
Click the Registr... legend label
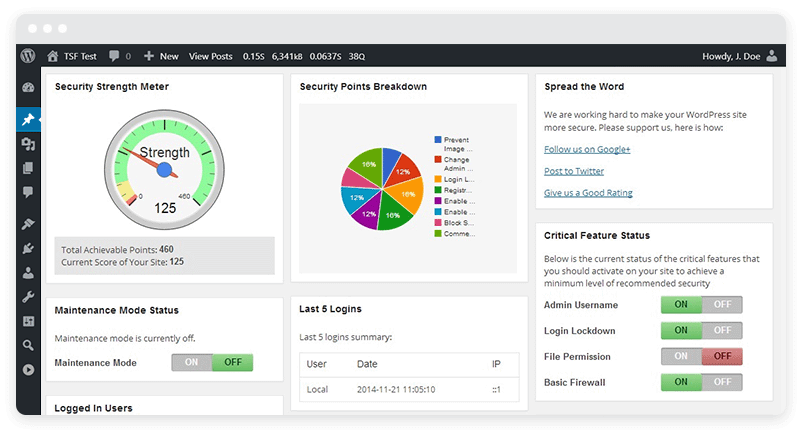[x=458, y=190]
